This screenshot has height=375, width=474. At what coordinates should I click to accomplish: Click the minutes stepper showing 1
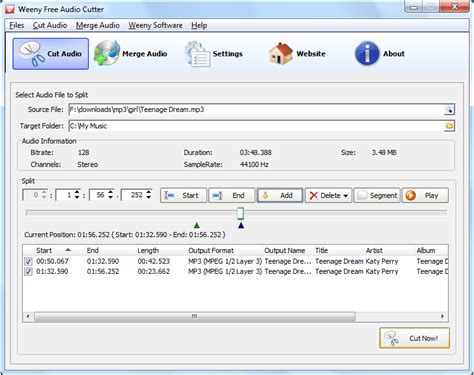tap(68, 195)
